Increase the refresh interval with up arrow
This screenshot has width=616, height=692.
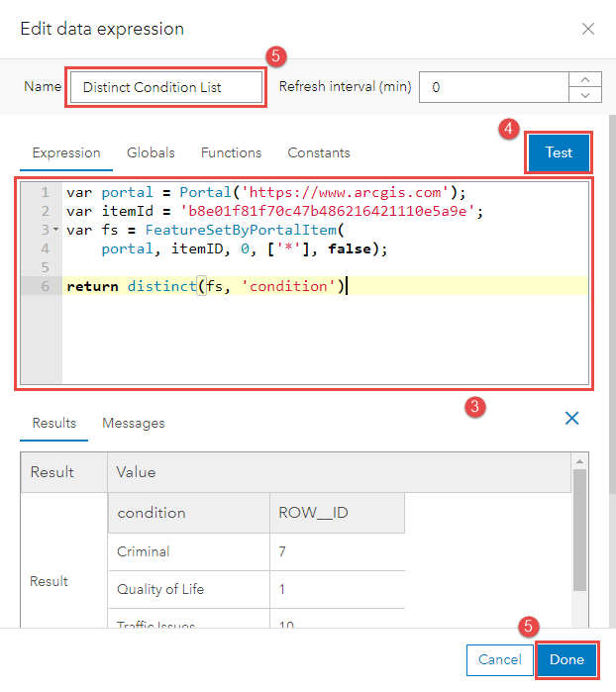click(585, 79)
